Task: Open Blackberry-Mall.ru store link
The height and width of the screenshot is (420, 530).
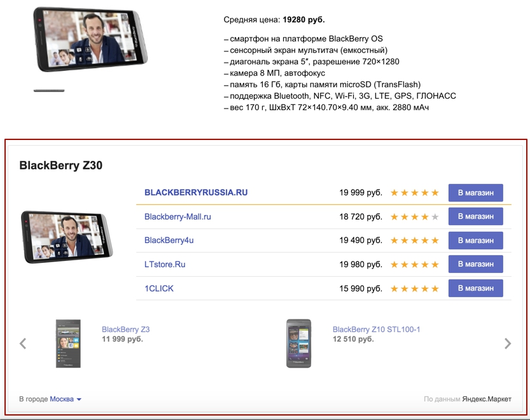Action: coord(178,216)
